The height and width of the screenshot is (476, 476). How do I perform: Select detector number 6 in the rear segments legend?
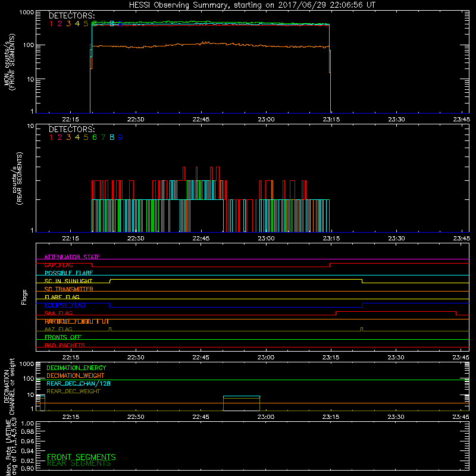[x=95, y=137]
